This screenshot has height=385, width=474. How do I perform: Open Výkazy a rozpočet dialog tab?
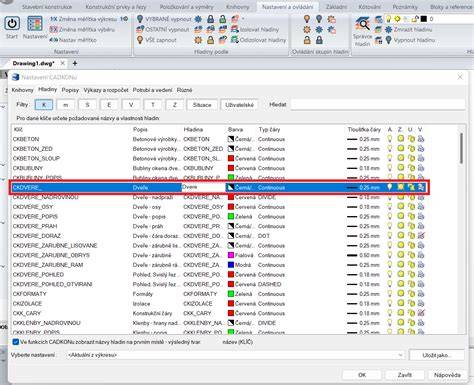point(106,90)
